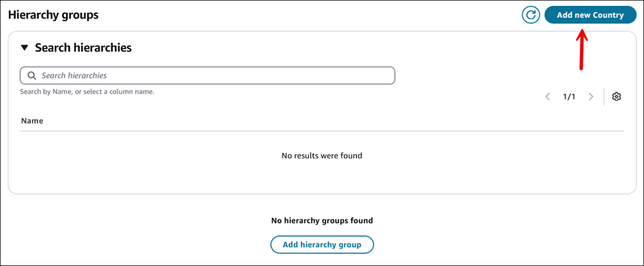Image resolution: width=644 pixels, height=266 pixels.
Task: Open table preferences with the gear icon
Action: pos(616,96)
